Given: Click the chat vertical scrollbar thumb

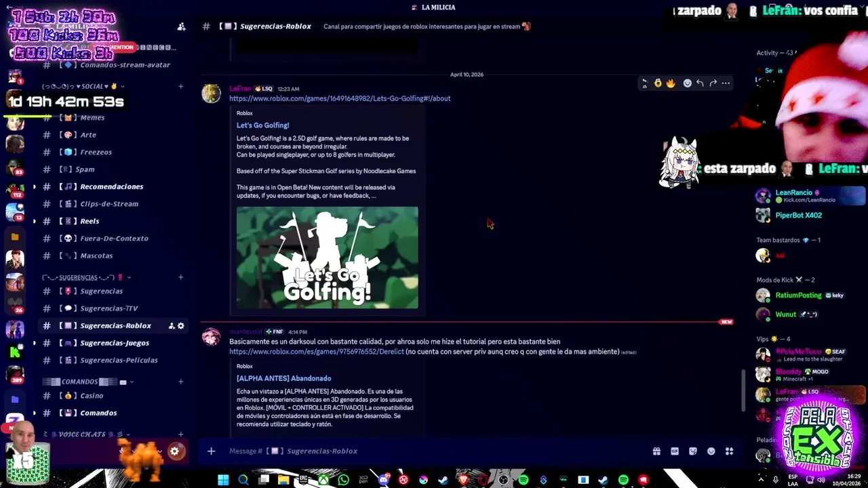Looking at the screenshot, I should tap(743, 390).
